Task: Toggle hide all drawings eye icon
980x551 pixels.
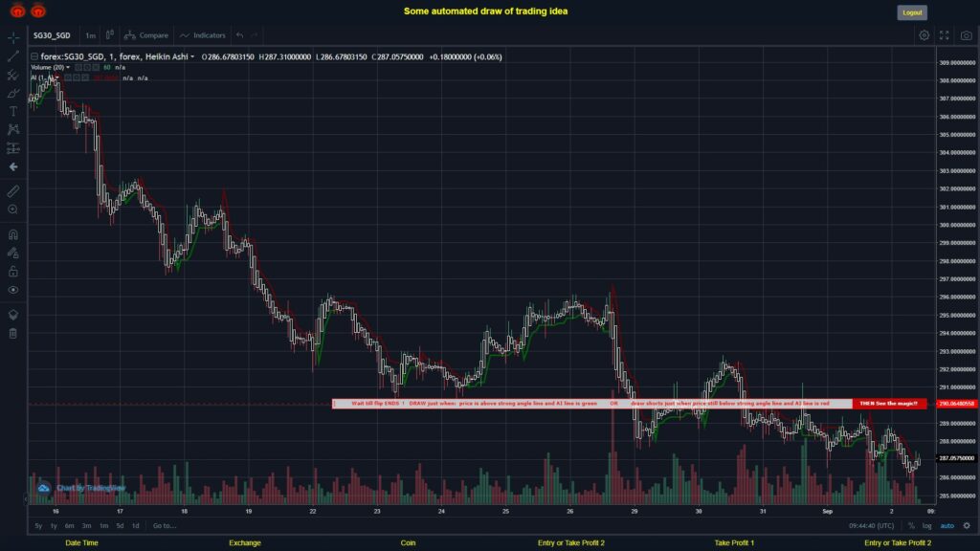Action: coord(13,290)
